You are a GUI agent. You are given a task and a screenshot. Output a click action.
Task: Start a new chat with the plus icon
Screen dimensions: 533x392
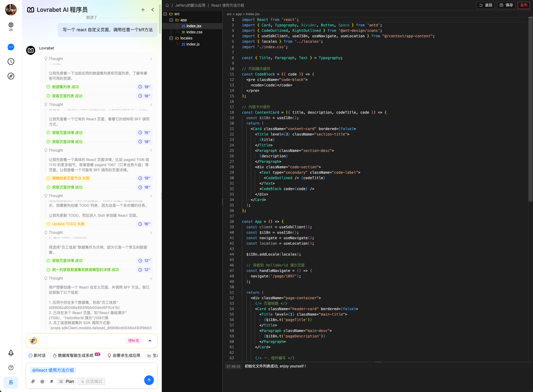[143, 10]
